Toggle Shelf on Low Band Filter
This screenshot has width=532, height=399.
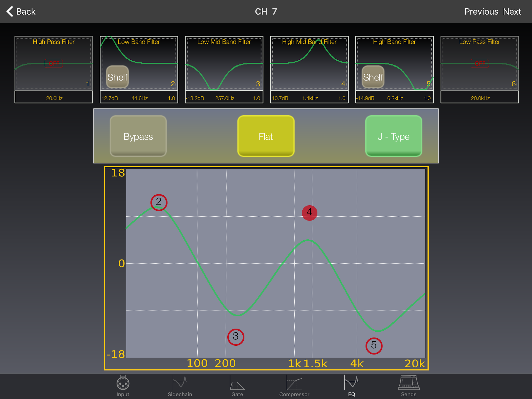pyautogui.click(x=117, y=77)
